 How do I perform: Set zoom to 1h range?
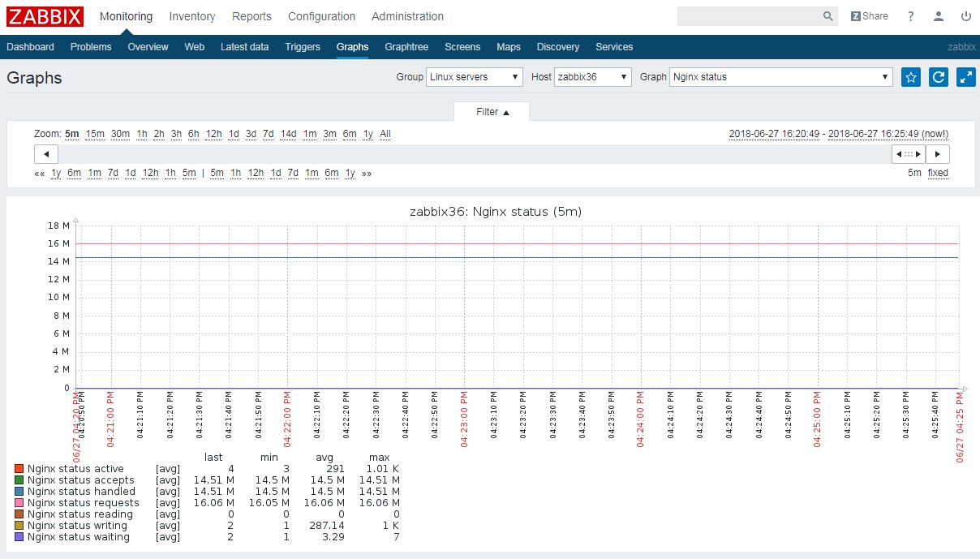click(x=142, y=134)
